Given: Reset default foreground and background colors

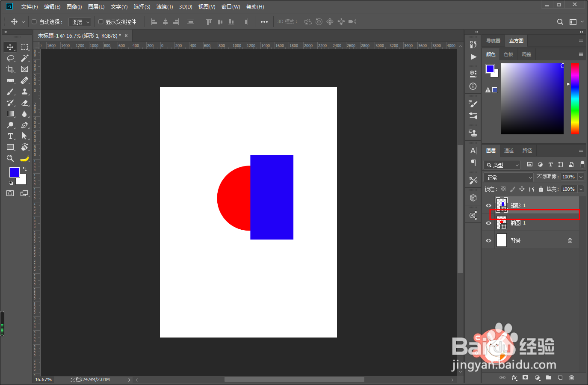Looking at the screenshot, I should point(11,183).
